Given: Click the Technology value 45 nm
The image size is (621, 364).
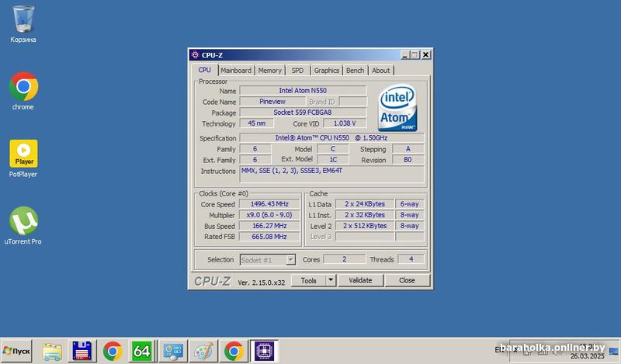Looking at the screenshot, I should [x=257, y=123].
